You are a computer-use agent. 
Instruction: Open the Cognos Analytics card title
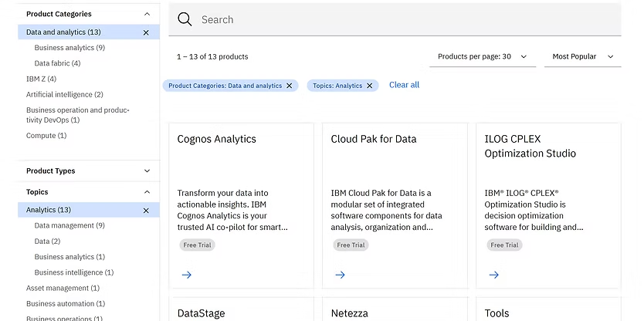click(216, 139)
